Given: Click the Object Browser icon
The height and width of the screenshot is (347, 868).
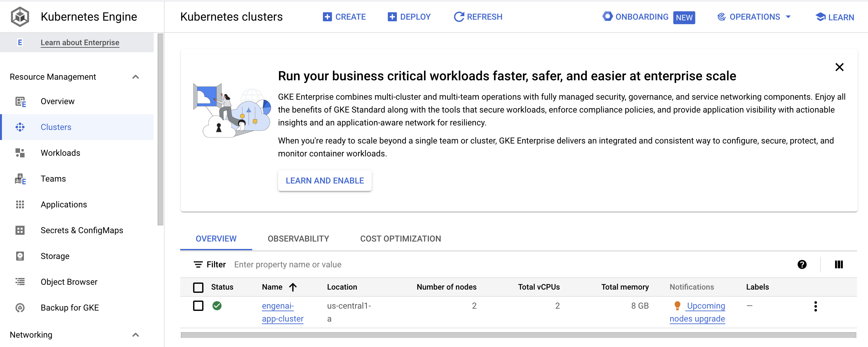Looking at the screenshot, I should [20, 282].
